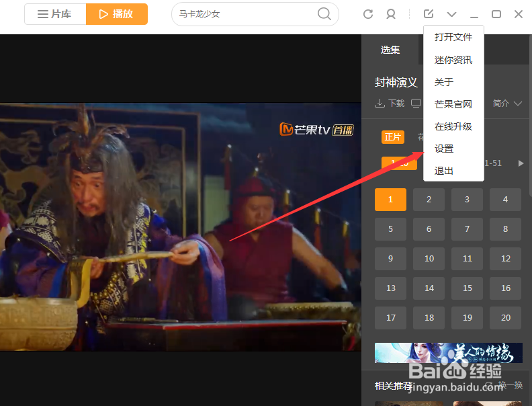532x406 pixels.
Task: Play episode 17
Action: 390,318
